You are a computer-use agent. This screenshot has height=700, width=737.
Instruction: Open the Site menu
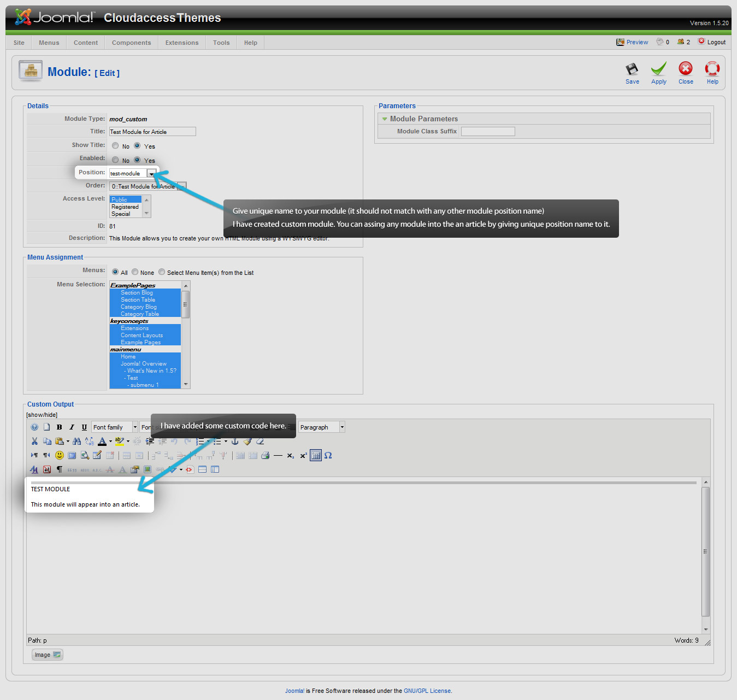point(19,43)
